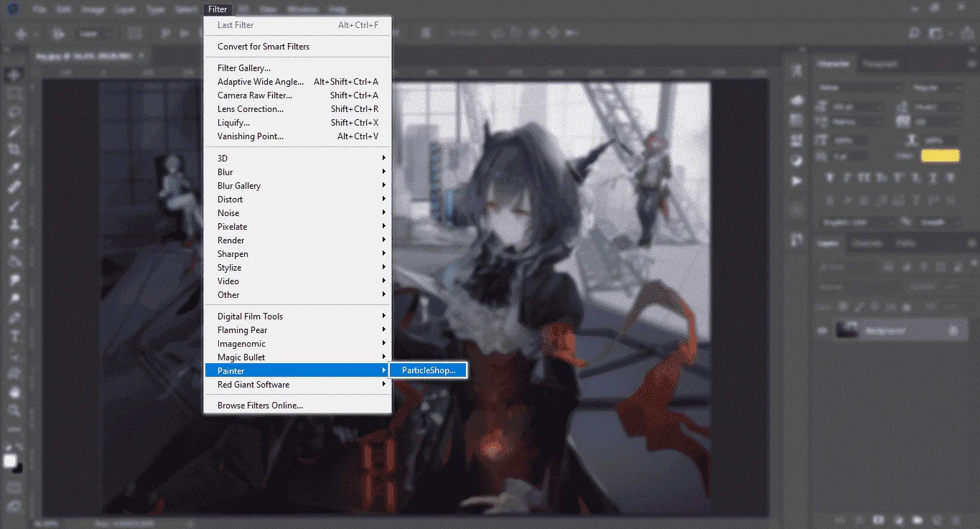Launch Adaptive Wide Angle... filter
This screenshot has height=529, width=980.
298,82
